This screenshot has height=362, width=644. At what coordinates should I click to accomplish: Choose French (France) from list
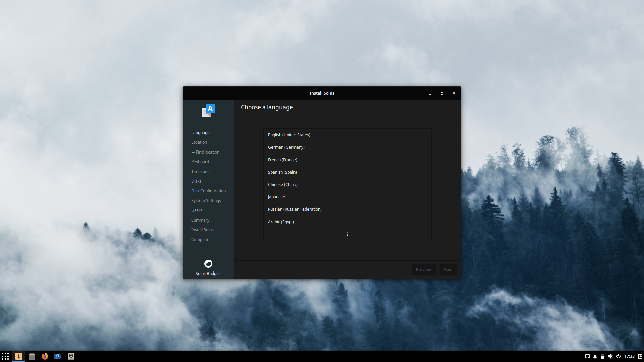347,160
